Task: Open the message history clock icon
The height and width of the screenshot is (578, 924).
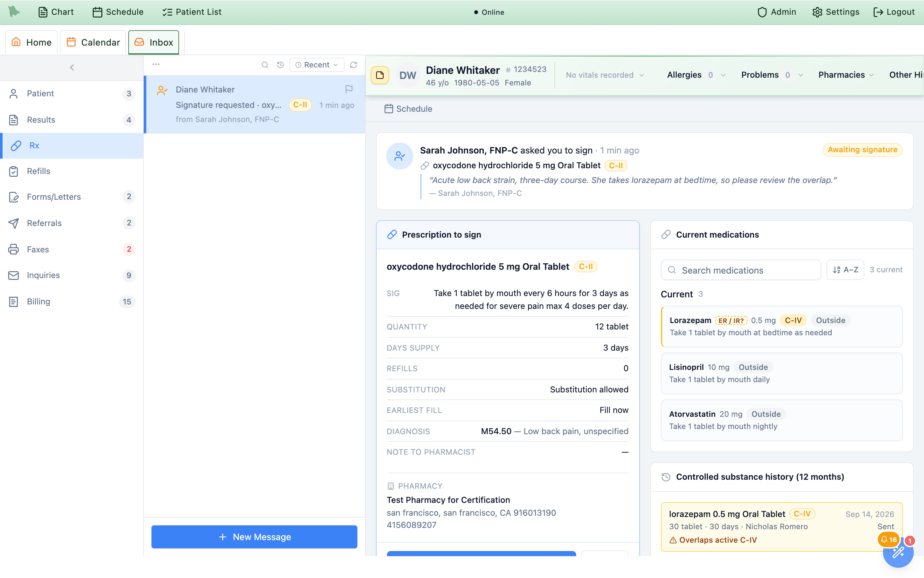Action: 280,65
